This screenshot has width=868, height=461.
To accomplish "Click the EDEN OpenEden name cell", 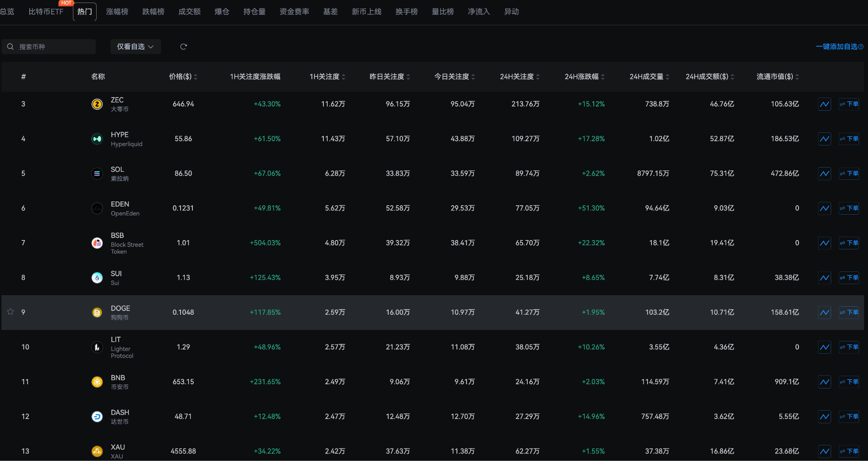I will point(125,208).
